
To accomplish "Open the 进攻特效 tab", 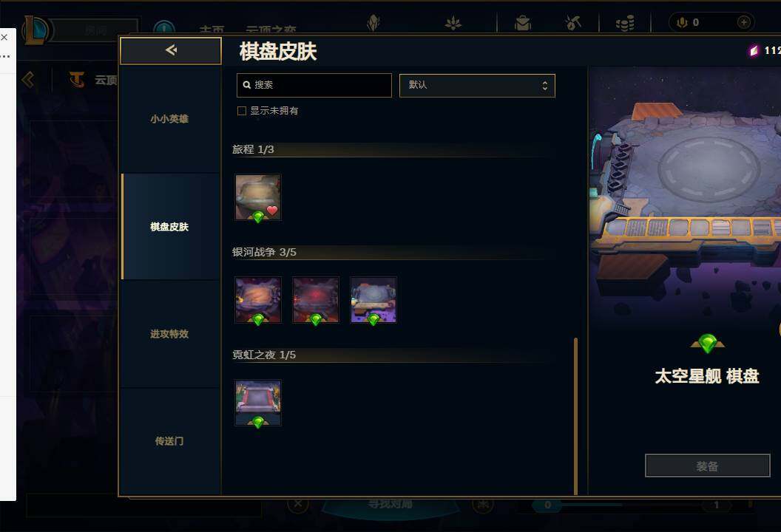I will coord(170,334).
